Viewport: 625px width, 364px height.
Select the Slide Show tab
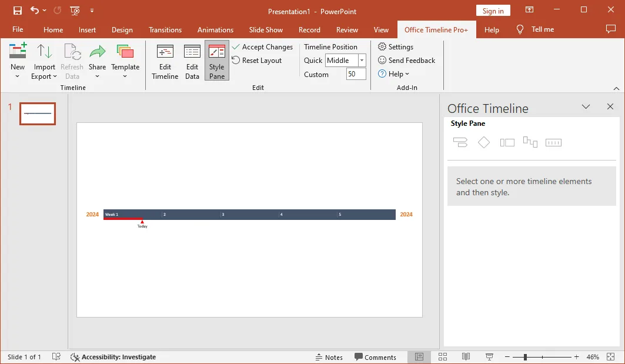tap(266, 30)
